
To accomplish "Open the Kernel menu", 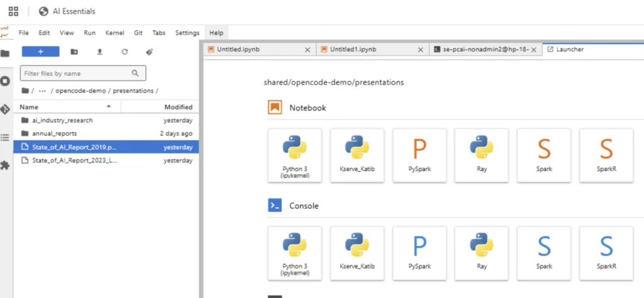I will 114,33.
